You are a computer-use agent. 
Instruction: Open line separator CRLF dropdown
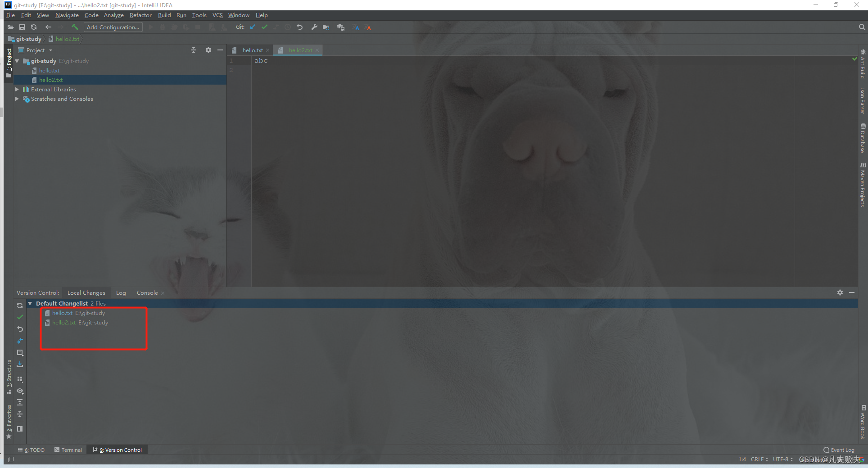click(x=759, y=459)
